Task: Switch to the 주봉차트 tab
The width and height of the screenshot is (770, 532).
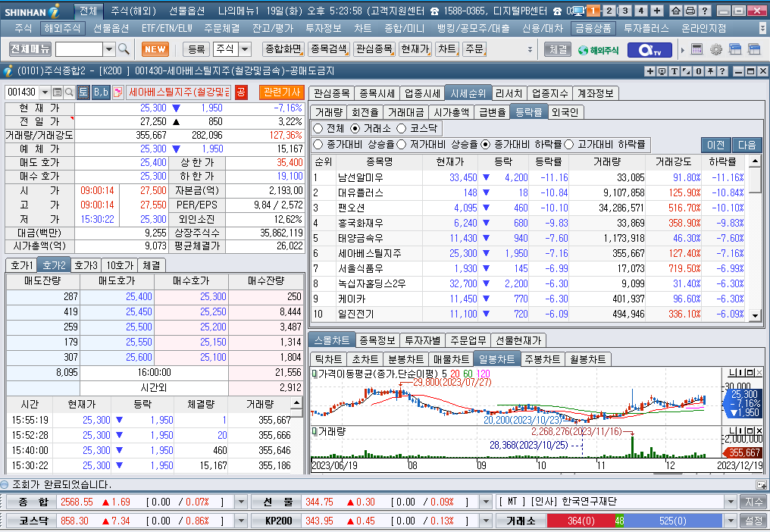Action: click(543, 359)
